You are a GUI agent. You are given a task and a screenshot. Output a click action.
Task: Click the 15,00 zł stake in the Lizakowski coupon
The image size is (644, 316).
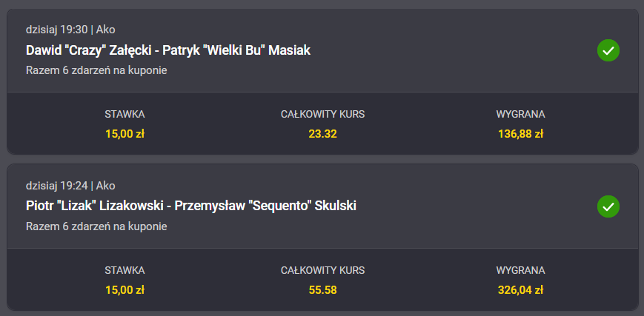click(125, 289)
